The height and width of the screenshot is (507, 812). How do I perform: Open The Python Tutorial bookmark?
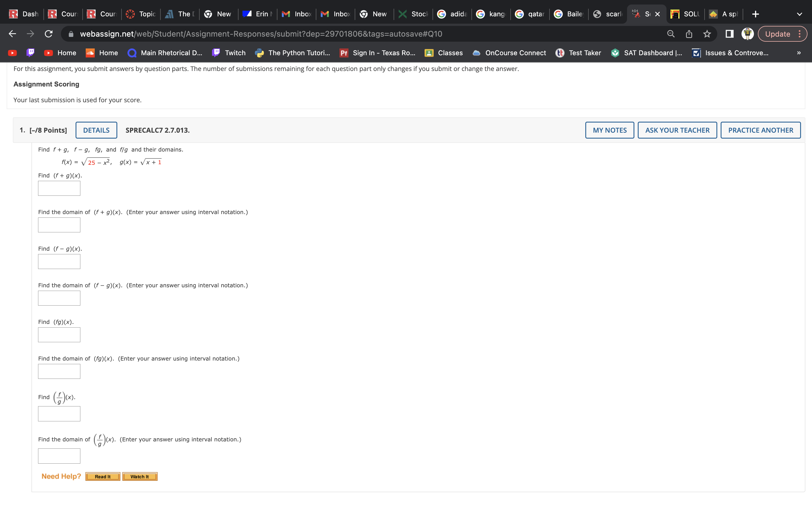293,53
